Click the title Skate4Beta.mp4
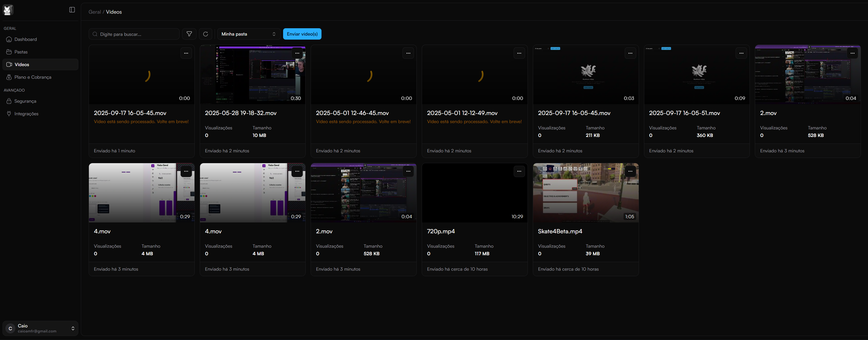This screenshot has height=340, width=868. point(560,231)
